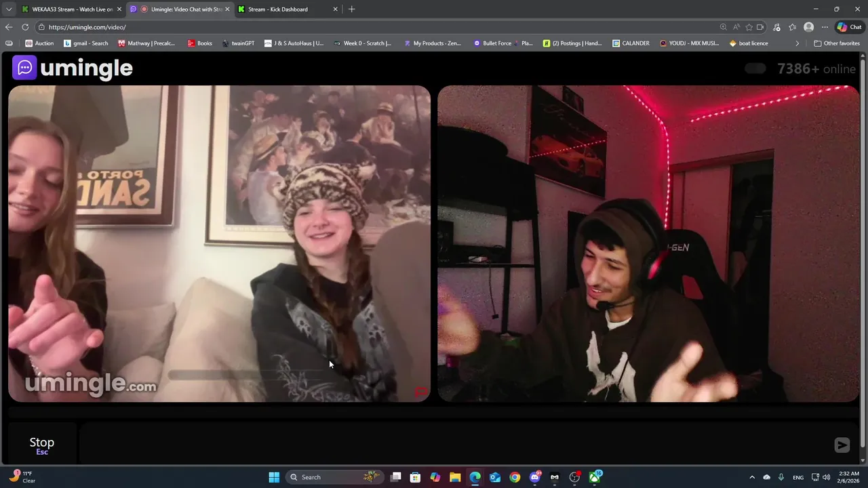Click the address bar URL
Viewport: 868px width, 488px height.
87,27
